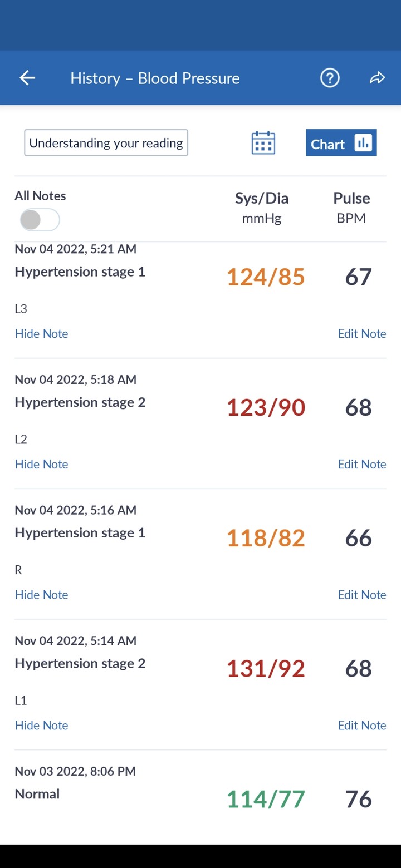Hide note L1 on 5:14 AM entry
This screenshot has height=868, width=401.
(42, 725)
